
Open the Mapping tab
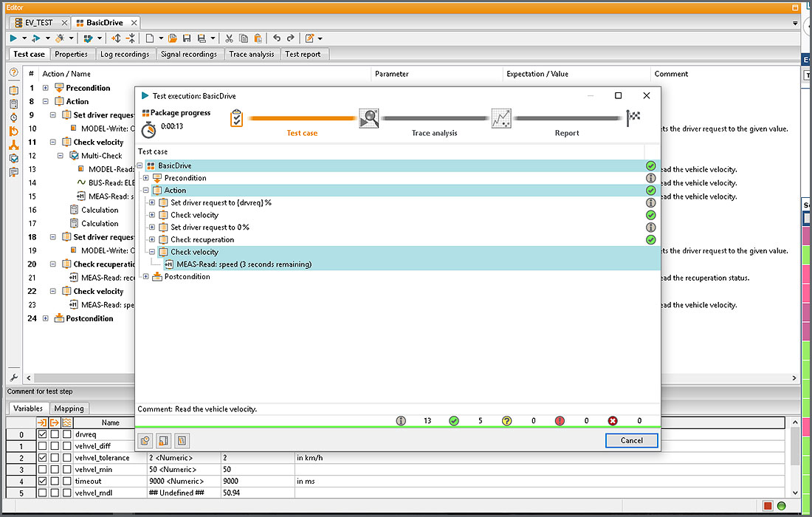[69, 408]
